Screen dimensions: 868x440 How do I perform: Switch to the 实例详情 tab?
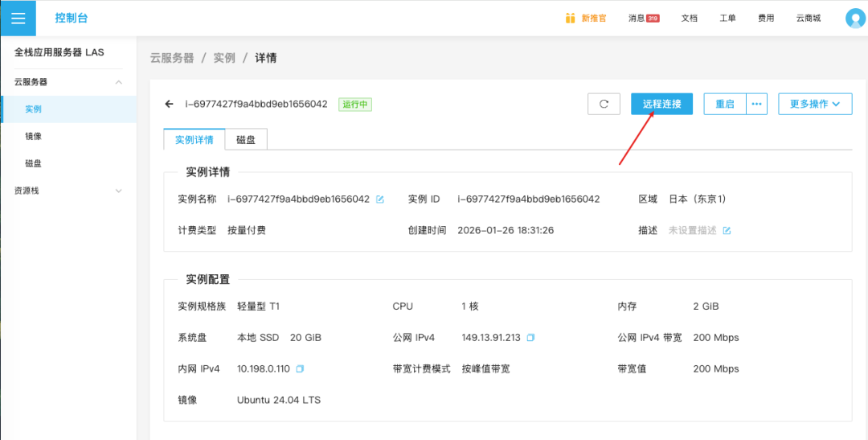pos(194,140)
